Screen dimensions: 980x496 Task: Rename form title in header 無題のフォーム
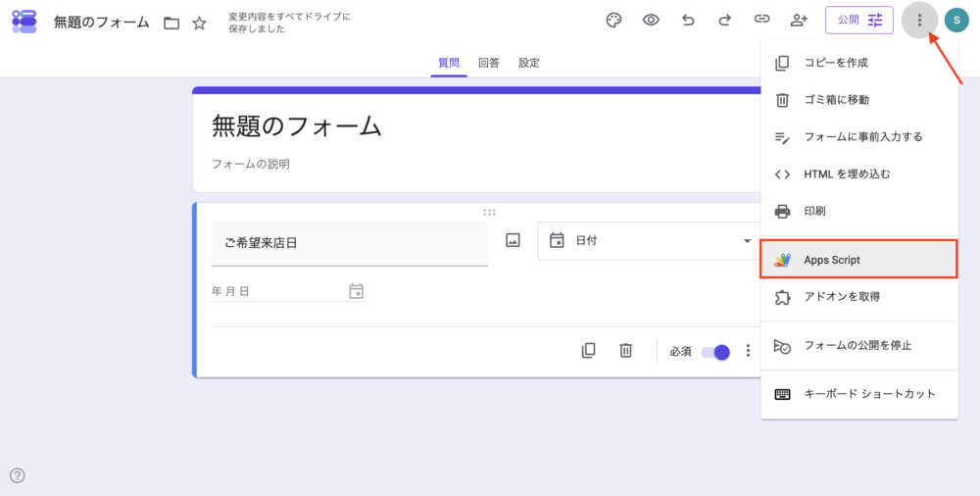(101, 23)
